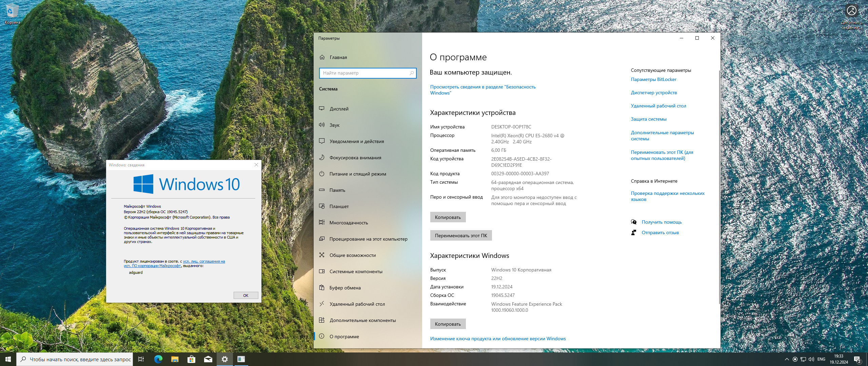Click the Home (Главная) house icon
The width and height of the screenshot is (868, 366).
322,57
